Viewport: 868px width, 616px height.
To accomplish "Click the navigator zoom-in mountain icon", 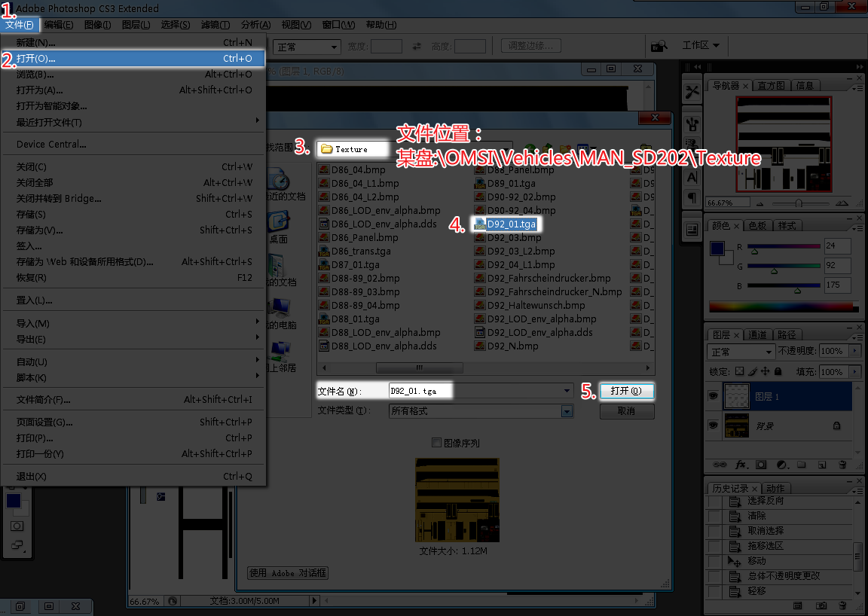I will [x=842, y=203].
